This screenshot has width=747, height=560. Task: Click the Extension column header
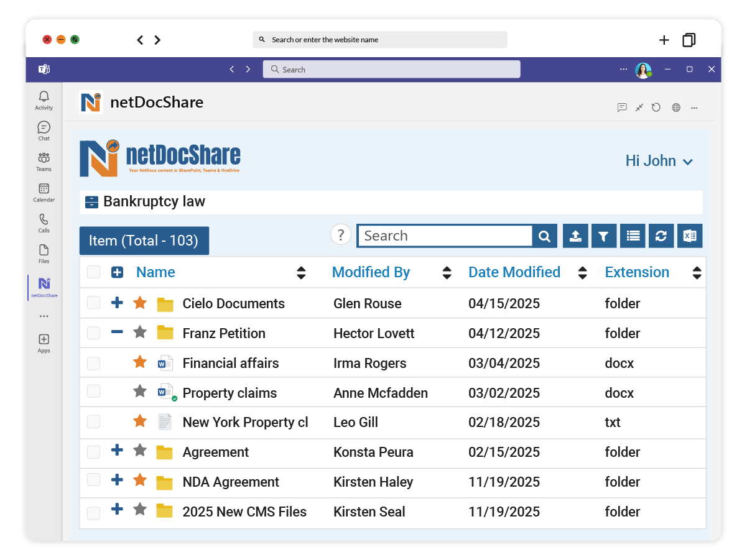click(x=637, y=272)
